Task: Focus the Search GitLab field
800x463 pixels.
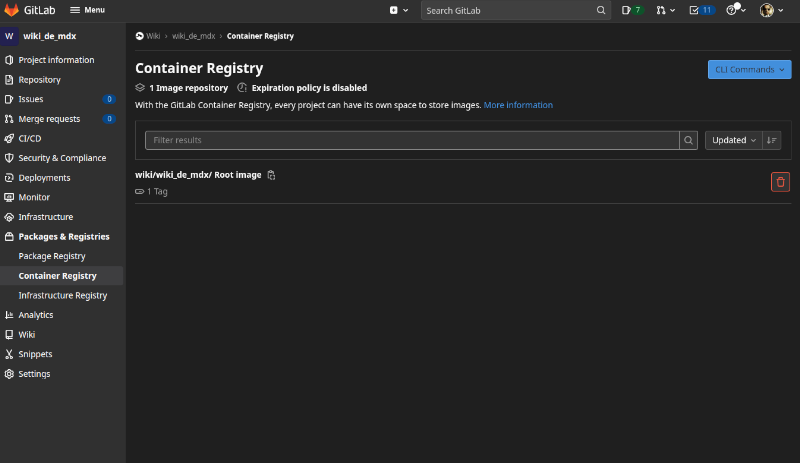Action: click(515, 10)
